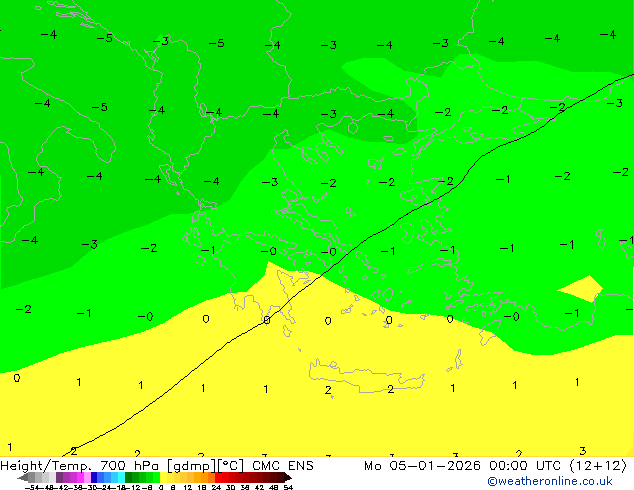The height and width of the screenshot is (490, 634).
Task: Click the "-54" label under the color legend
Action: pos(33,487)
